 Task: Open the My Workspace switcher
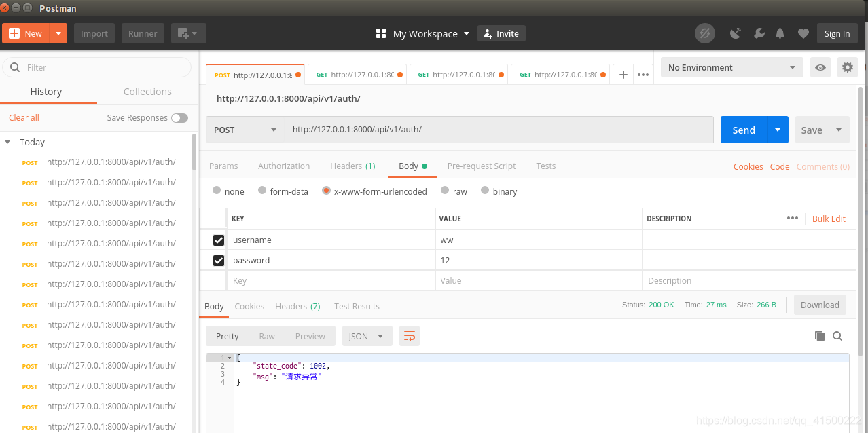click(x=422, y=33)
